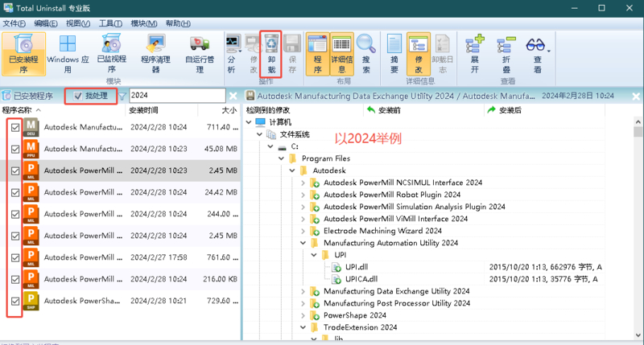Launch the 程序清理器 tool
This screenshot has height=345, width=644.
click(156, 53)
